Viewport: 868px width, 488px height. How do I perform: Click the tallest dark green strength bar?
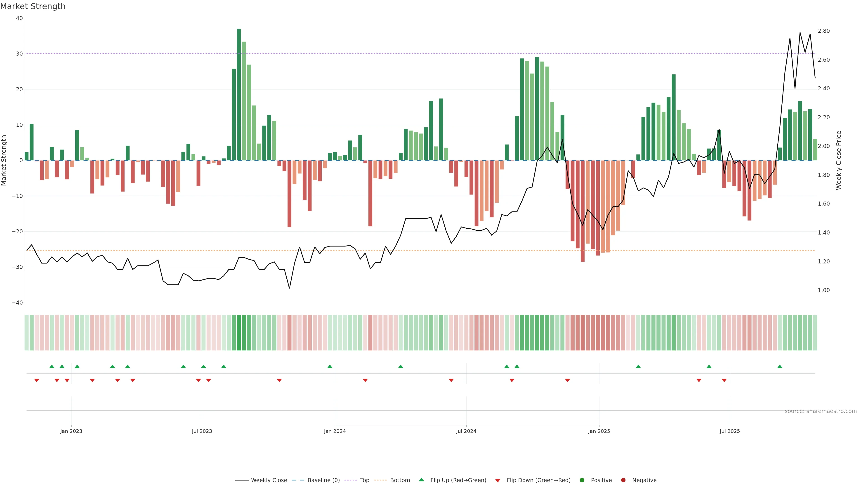pos(239,94)
